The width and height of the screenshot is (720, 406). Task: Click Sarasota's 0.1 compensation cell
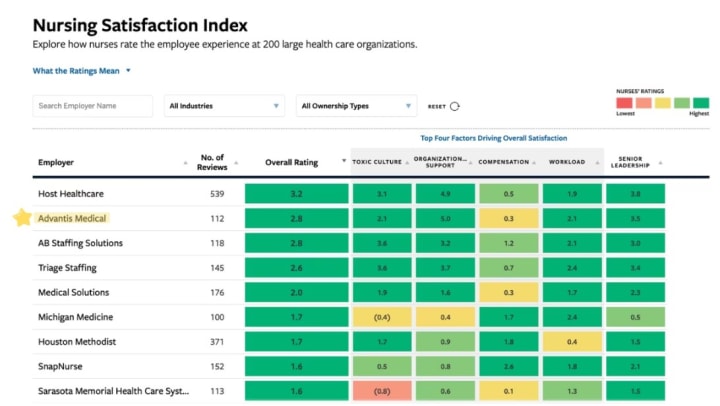click(x=509, y=391)
